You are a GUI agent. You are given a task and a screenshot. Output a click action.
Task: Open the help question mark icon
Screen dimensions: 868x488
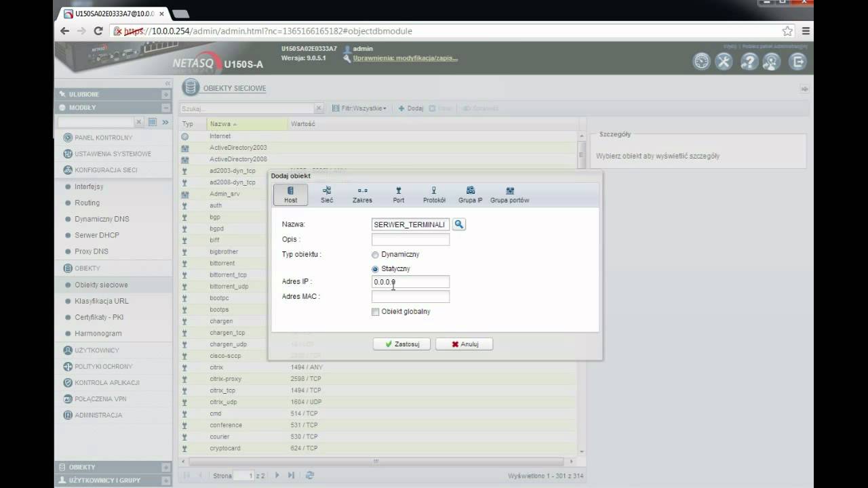[x=748, y=62]
